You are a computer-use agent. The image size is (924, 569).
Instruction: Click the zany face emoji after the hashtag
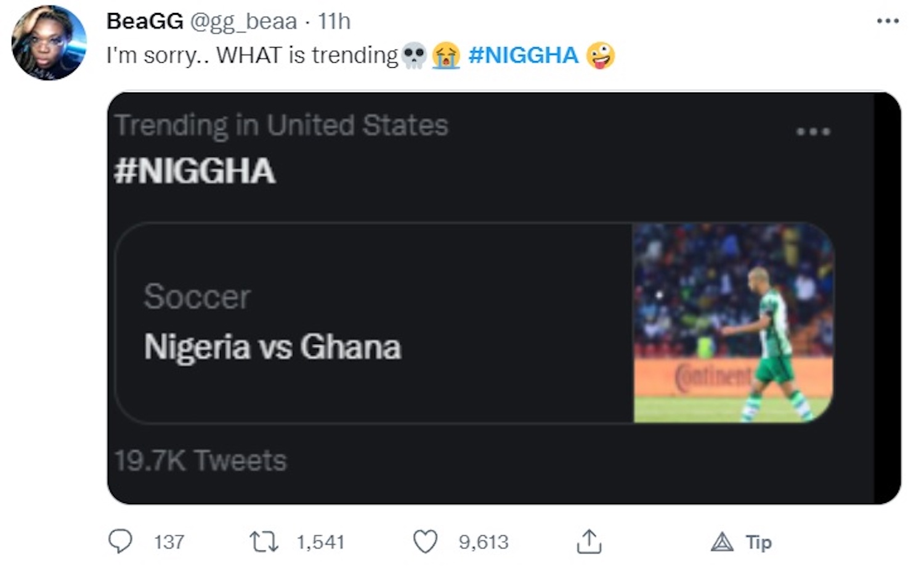pos(601,55)
